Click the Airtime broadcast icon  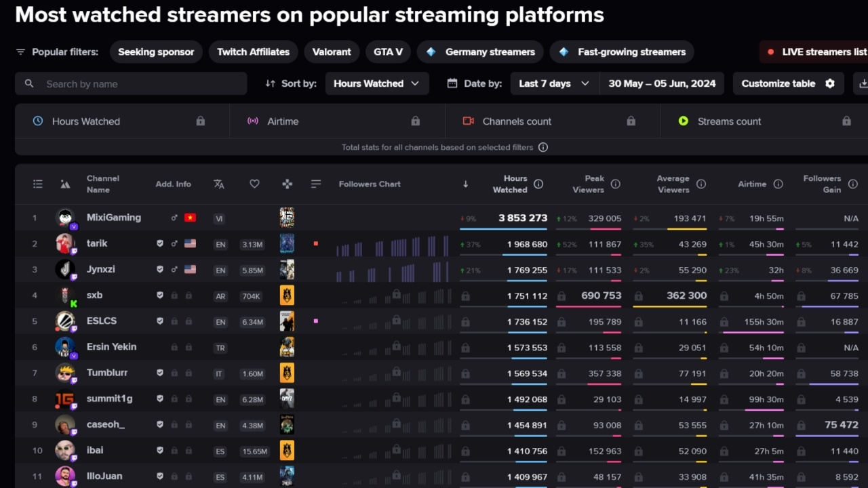pyautogui.click(x=253, y=121)
